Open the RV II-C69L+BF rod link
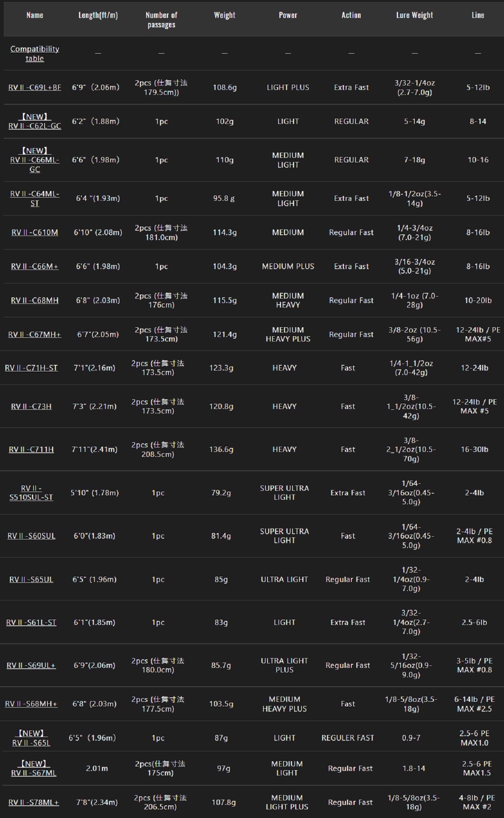 [35, 88]
